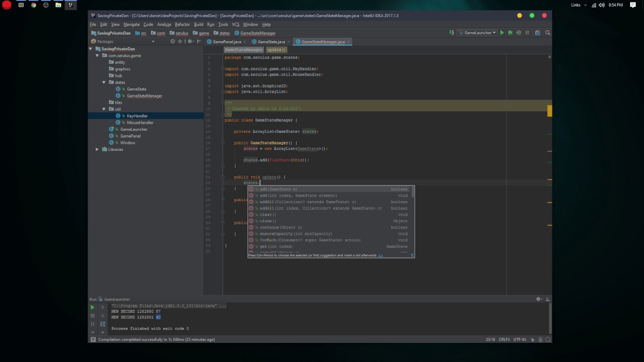The height and width of the screenshot is (362, 644).
Task: Open the File menu
Action: click(93, 24)
